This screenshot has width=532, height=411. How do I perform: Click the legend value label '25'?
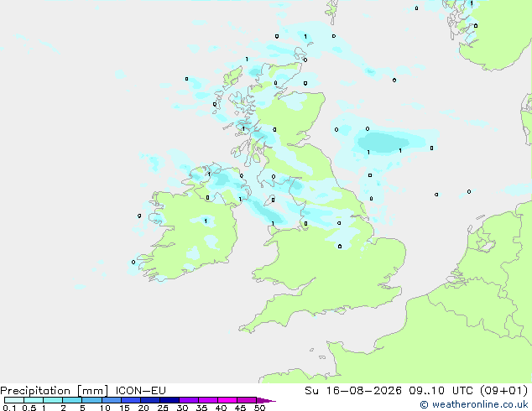point(163,408)
